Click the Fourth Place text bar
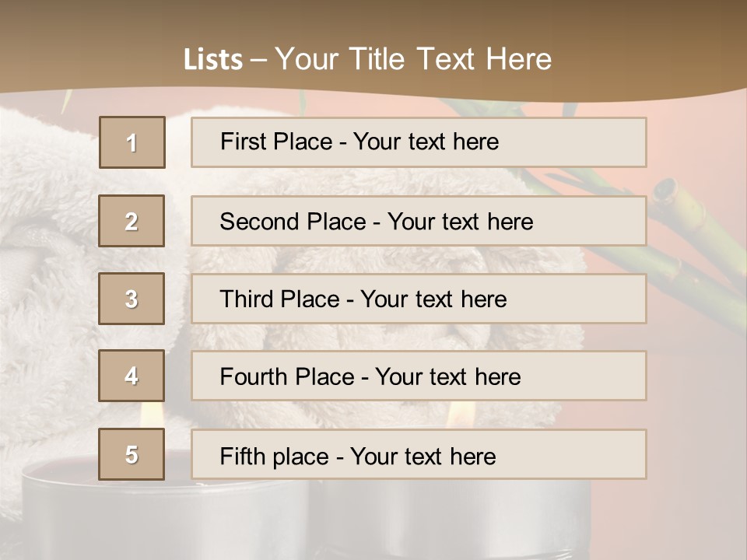 [419, 376]
